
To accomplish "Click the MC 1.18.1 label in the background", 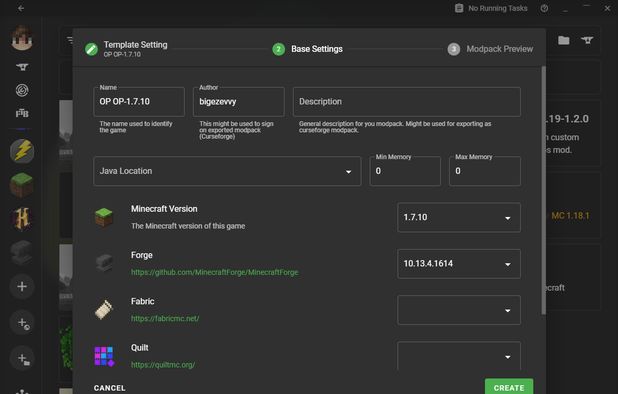I will click(570, 216).
